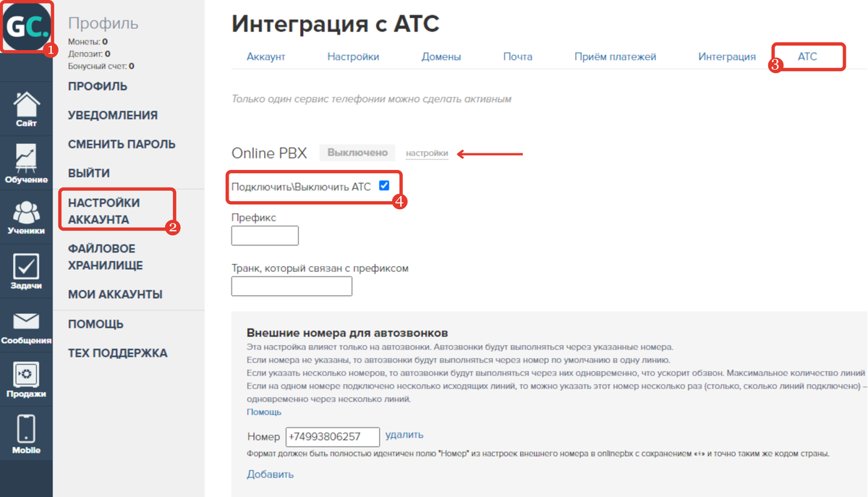Open the ПРОФИЛЬ menu item
Screen dimensions: 868x497
[x=98, y=86]
